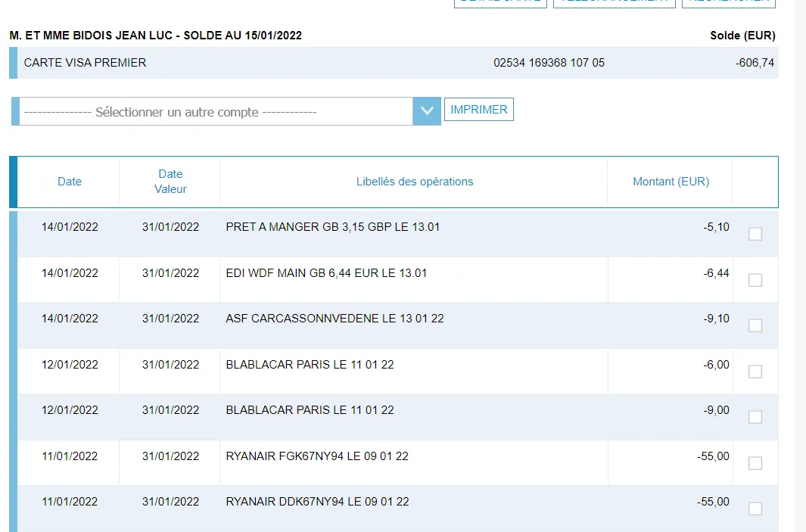Click the 'Montant (EUR)' column header
This screenshot has height=532, width=806.
(x=671, y=182)
